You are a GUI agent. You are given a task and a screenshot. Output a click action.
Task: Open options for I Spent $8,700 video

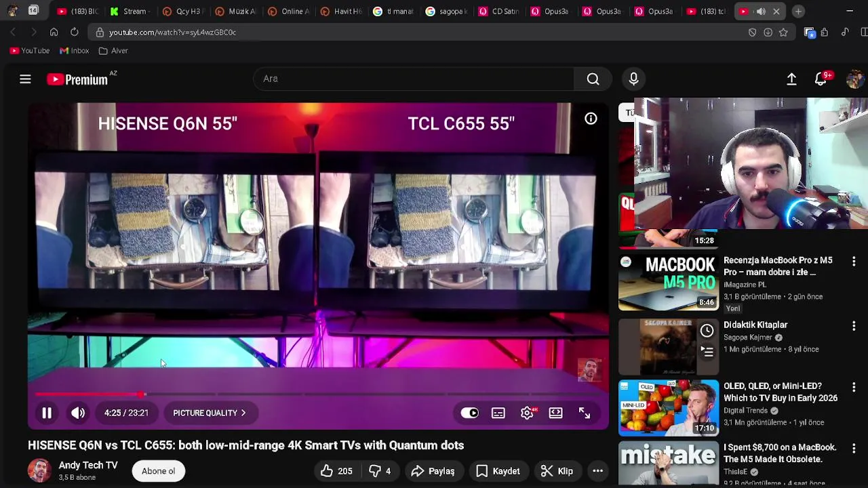click(x=854, y=449)
